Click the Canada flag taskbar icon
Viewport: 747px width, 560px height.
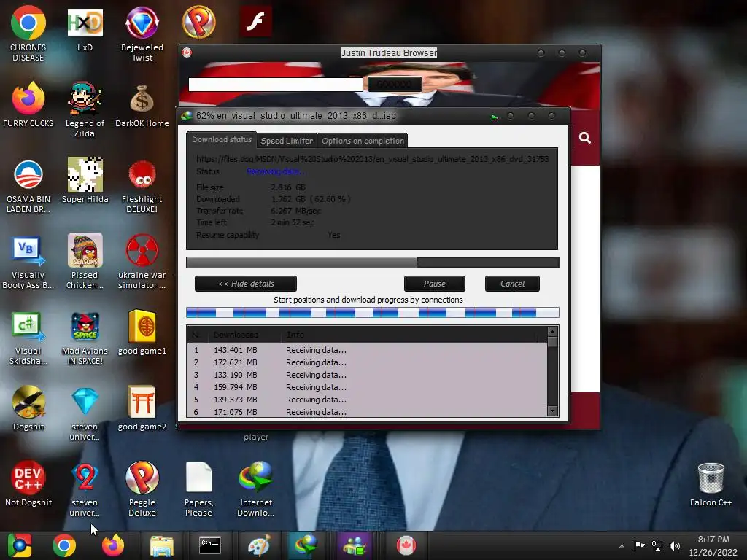point(406,545)
